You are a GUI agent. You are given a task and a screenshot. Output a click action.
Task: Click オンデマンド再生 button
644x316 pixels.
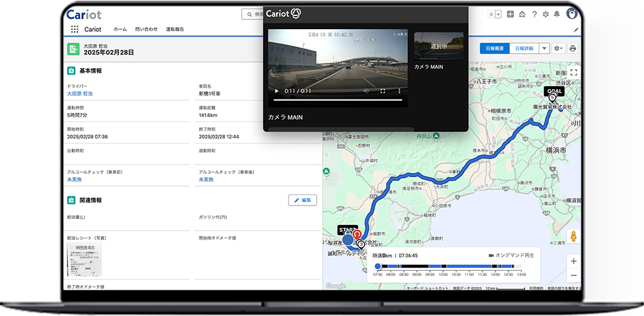(511, 255)
